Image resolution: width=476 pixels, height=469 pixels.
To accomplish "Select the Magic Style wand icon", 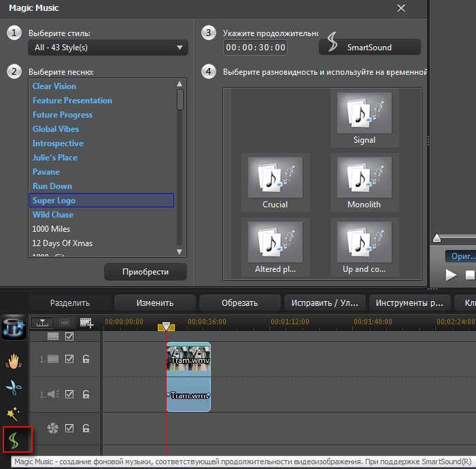I will 14,414.
